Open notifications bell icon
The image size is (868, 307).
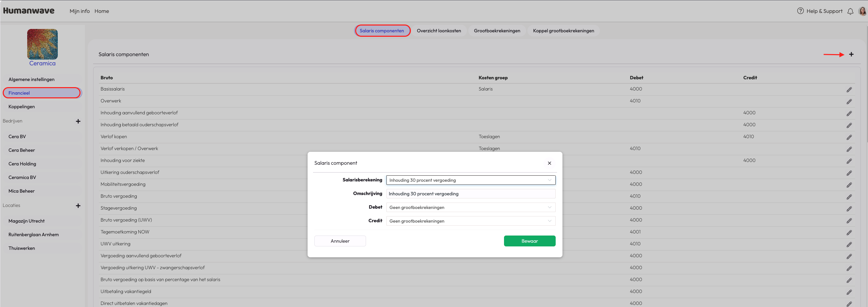[850, 11]
